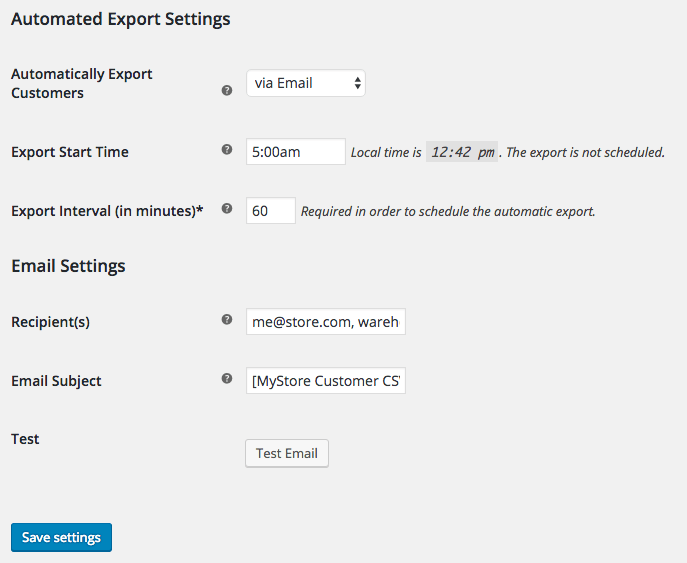Click the Export Interval field containing 60

271,211
